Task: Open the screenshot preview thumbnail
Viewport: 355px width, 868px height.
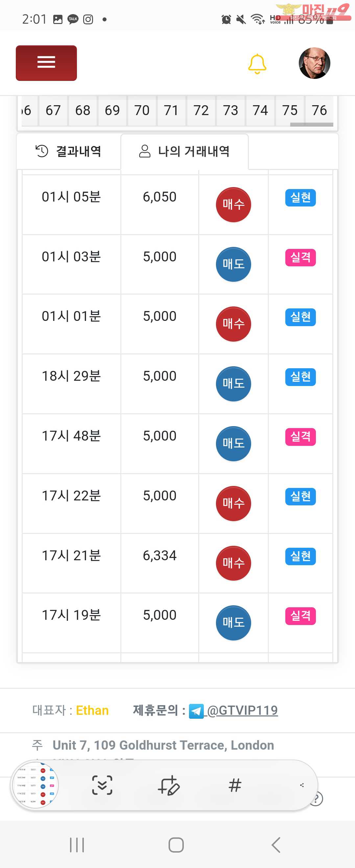Action: click(35, 785)
